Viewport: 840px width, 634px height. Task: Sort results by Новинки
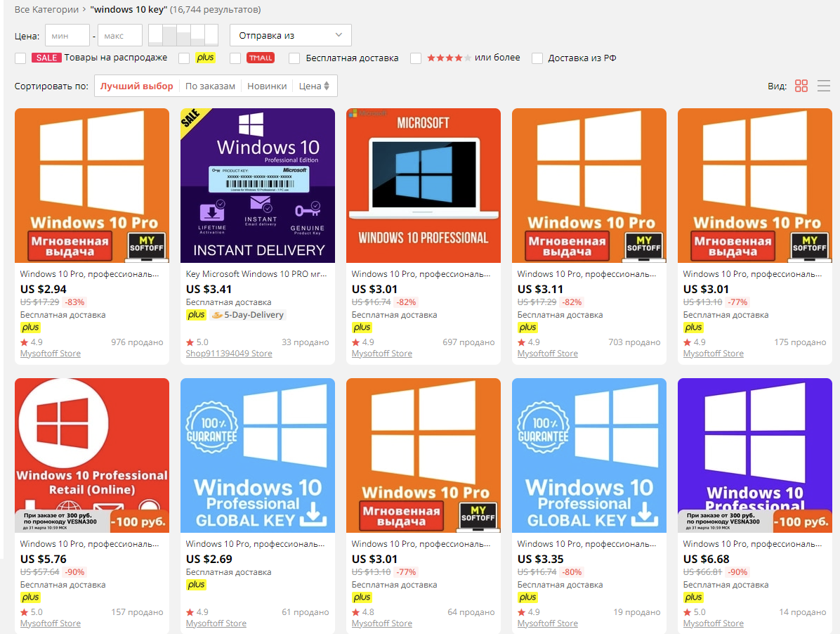click(x=267, y=86)
